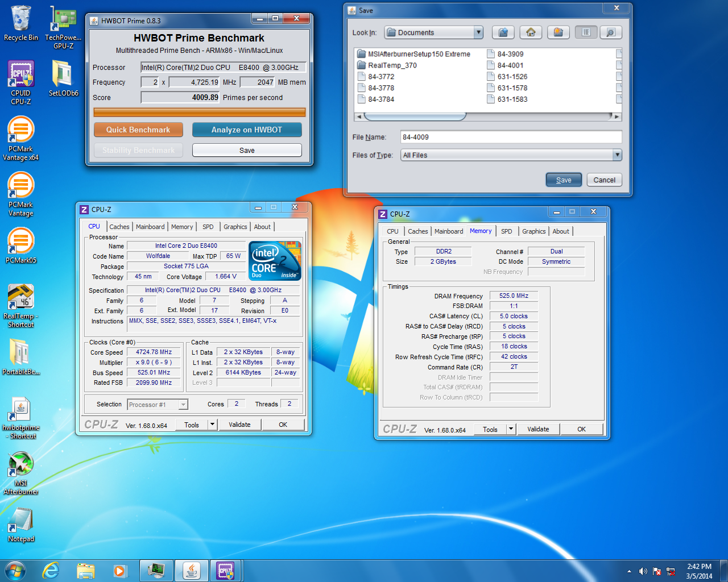The image size is (728, 582).
Task: Click the Intel Core 2 Duo logo
Action: [x=275, y=261]
